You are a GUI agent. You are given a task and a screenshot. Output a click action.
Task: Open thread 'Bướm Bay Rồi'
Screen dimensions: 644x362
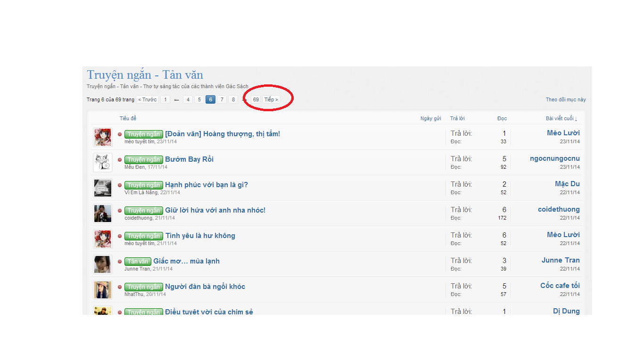189,159
